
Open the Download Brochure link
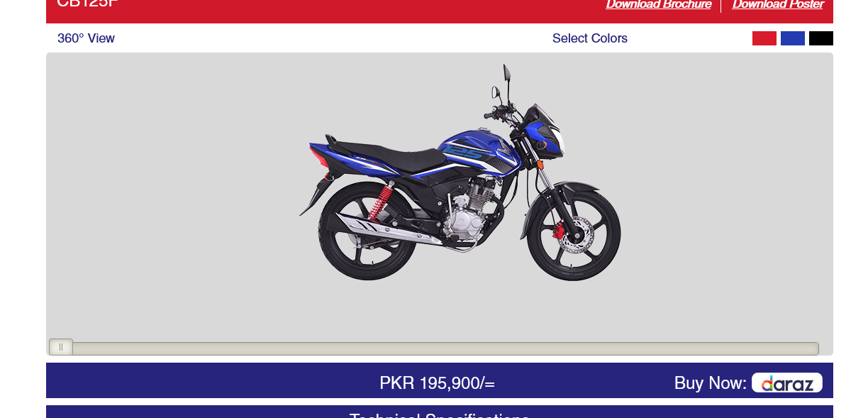pyautogui.click(x=658, y=4)
